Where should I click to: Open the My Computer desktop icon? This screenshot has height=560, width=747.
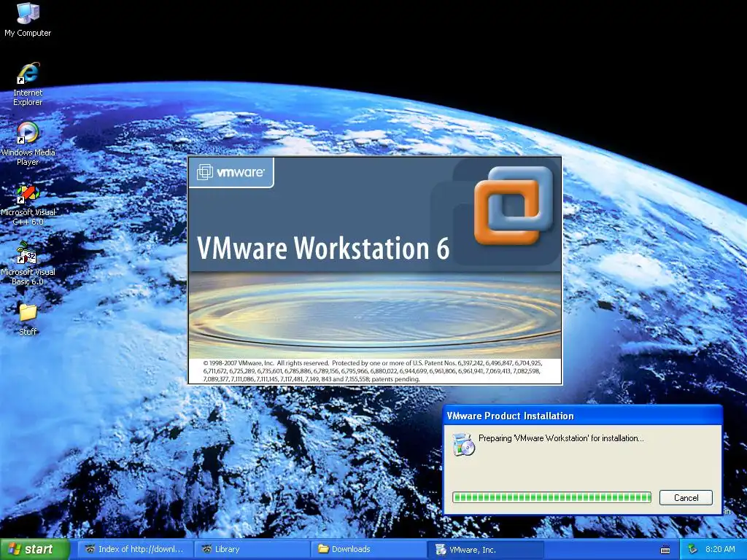coord(28,19)
